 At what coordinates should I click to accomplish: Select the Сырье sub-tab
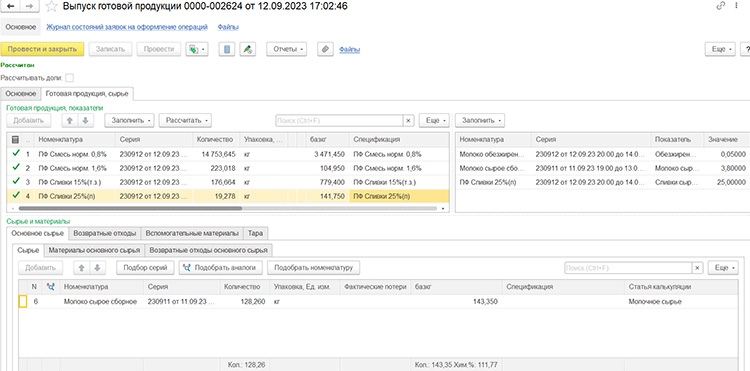(x=29, y=250)
